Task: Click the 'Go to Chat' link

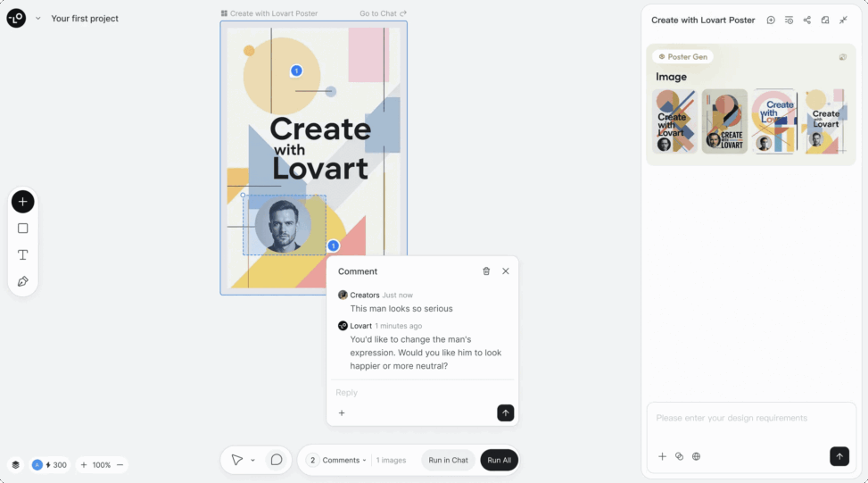Action: pos(383,13)
